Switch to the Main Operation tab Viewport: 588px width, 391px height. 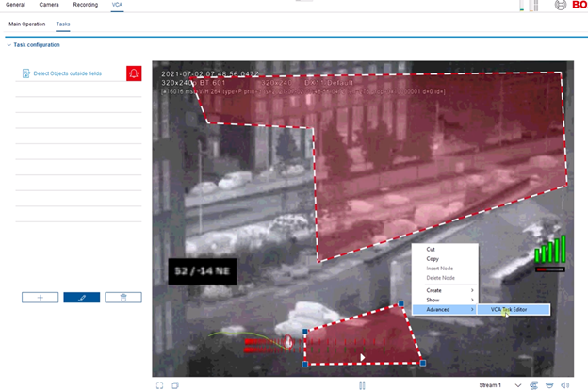(x=26, y=24)
